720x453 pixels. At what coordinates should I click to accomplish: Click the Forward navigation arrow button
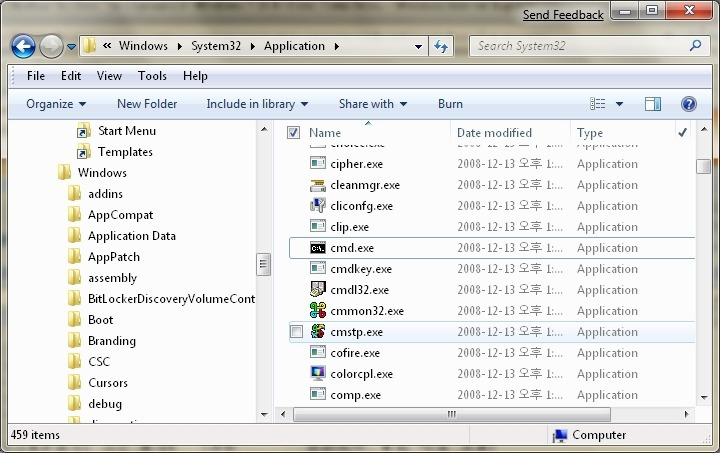click(51, 46)
